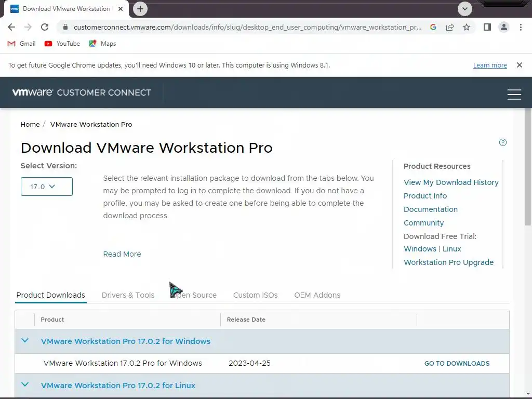
Task: Open the Gmail bookmark
Action: 21,44
